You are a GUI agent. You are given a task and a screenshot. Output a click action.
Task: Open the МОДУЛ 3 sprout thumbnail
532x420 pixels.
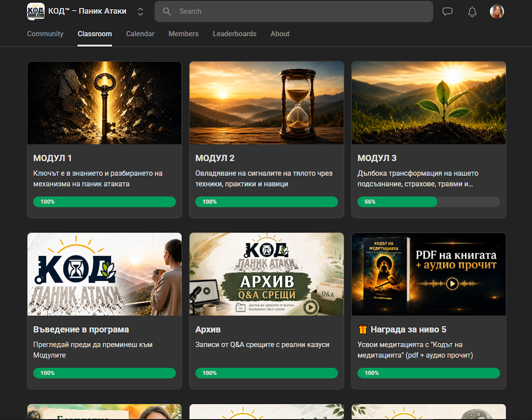[x=429, y=103]
